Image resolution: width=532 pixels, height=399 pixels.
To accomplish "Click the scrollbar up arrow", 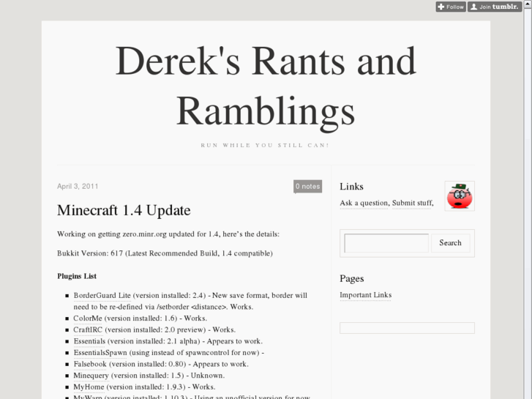I will pyautogui.click(x=528, y=3).
